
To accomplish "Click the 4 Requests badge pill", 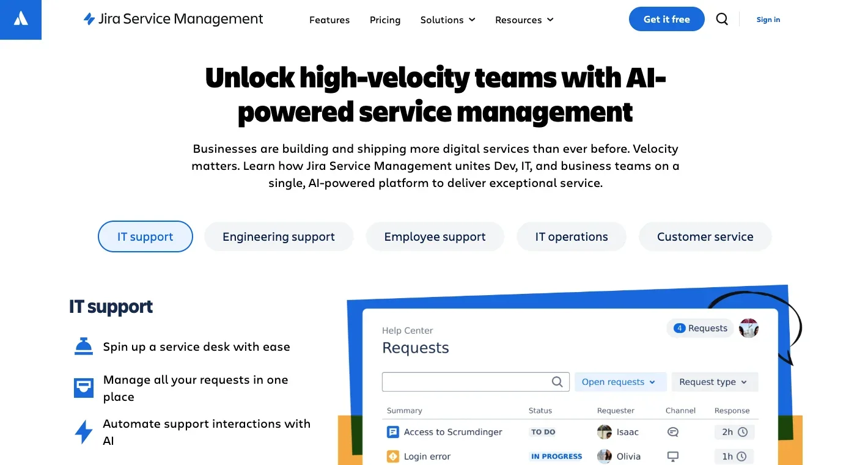I will click(x=700, y=328).
